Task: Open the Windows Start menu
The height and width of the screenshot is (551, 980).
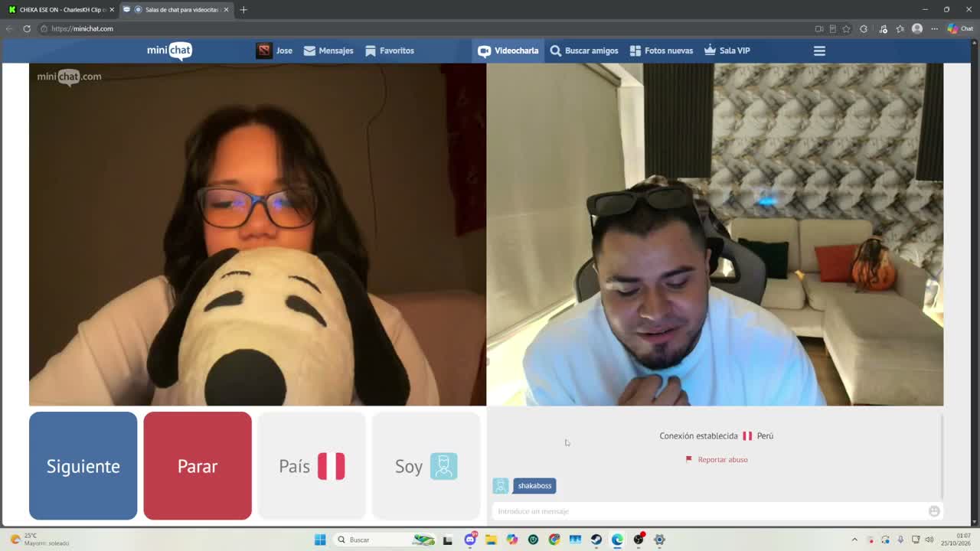Action: (320, 540)
